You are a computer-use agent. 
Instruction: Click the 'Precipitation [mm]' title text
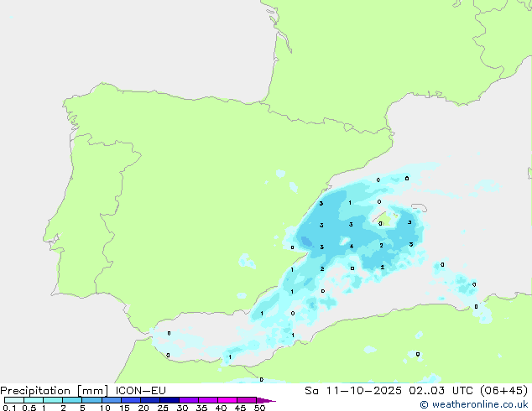55,391
